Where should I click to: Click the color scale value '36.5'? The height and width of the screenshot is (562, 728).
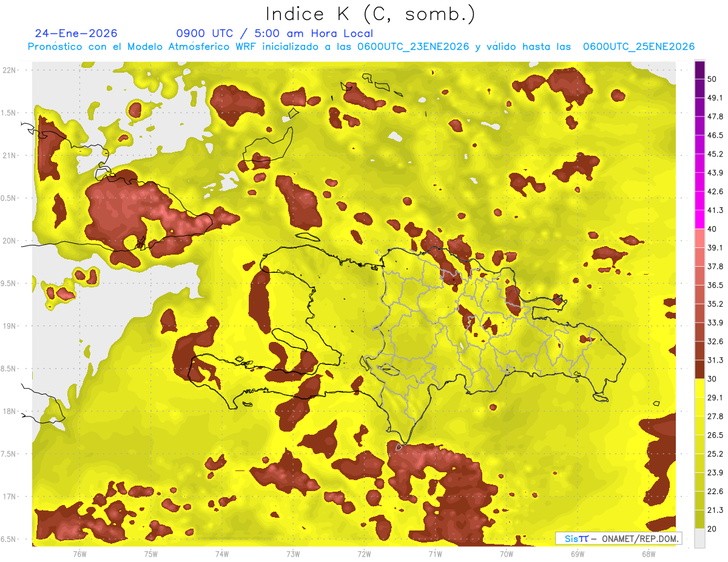click(715, 285)
